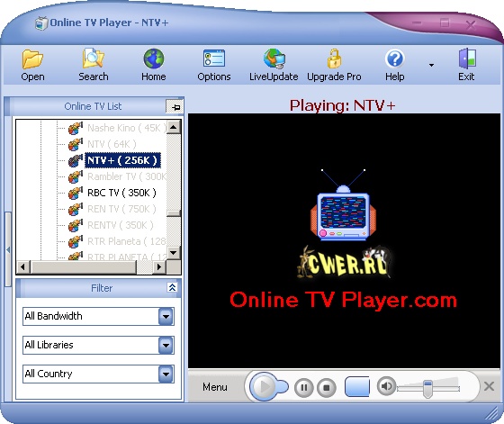The height and width of the screenshot is (424, 504).
Task: Expand the toolbar overflow arrow next to Help
Action: [x=431, y=65]
